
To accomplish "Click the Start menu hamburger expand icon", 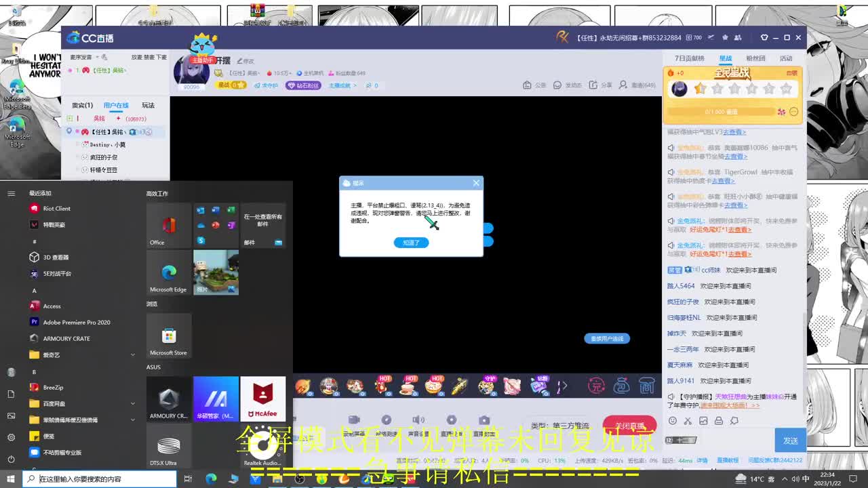I will coord(11,193).
